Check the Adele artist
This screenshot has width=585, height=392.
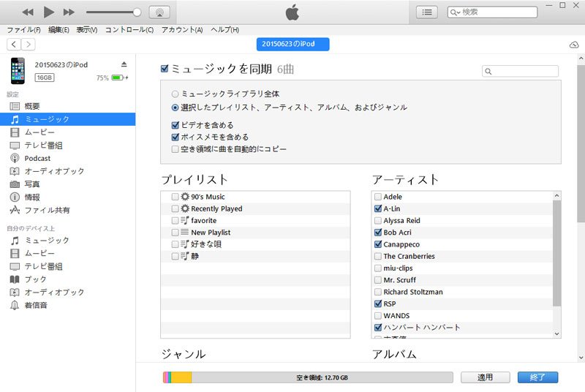coord(378,197)
